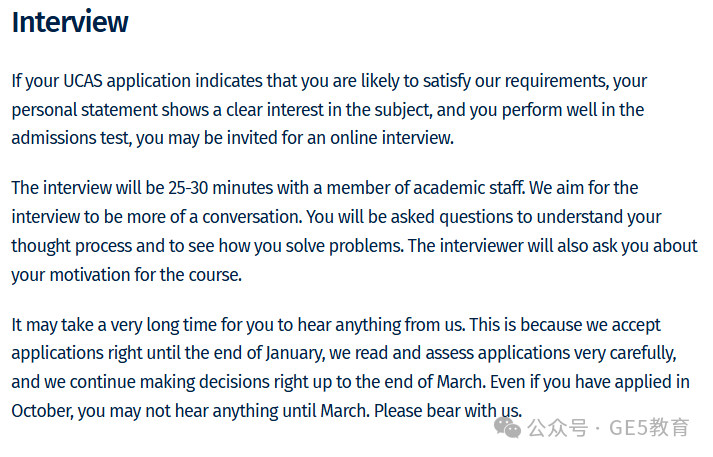Click the phrase 'thought process'

point(71,246)
